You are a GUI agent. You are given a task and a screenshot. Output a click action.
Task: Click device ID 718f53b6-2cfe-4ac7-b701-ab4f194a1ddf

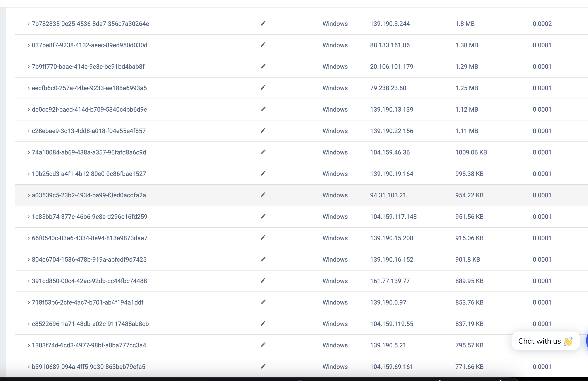point(88,302)
